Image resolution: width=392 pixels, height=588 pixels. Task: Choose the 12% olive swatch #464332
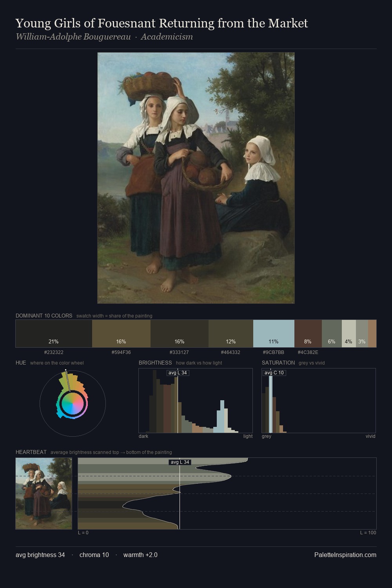point(231,334)
